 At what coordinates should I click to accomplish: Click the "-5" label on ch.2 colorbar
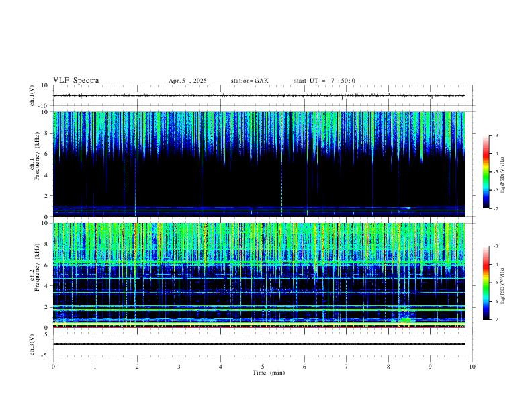click(x=496, y=283)
